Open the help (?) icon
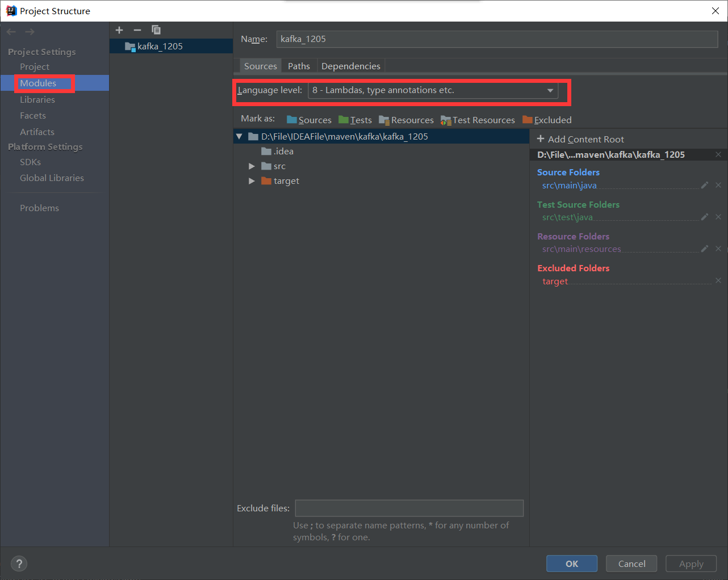 19,564
